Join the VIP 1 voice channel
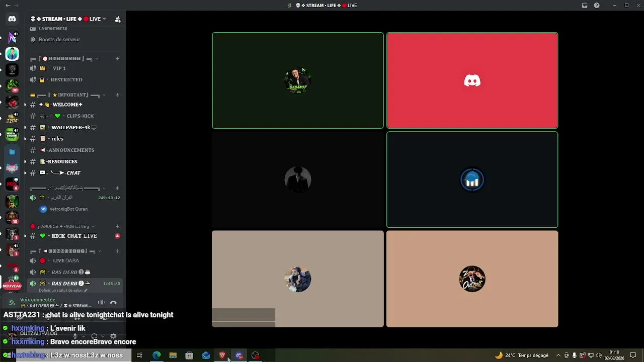Viewport: 644px width, 362px height. tap(74, 68)
